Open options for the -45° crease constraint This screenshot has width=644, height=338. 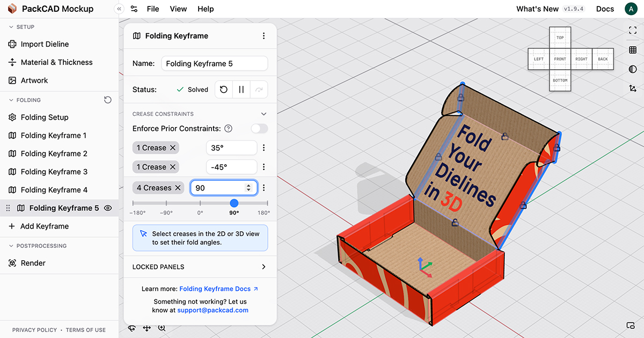click(264, 167)
